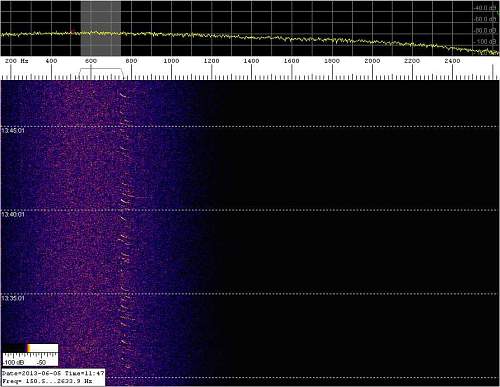
Task: Click the 2000 frequency scale label
Action: (x=372, y=61)
